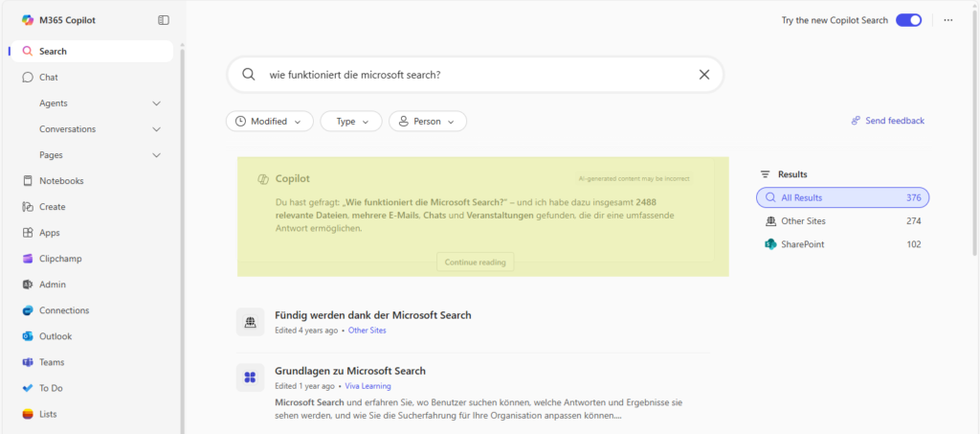The image size is (980, 434).
Task: Click 'Edited 4 years ago' text
Action: click(x=306, y=331)
